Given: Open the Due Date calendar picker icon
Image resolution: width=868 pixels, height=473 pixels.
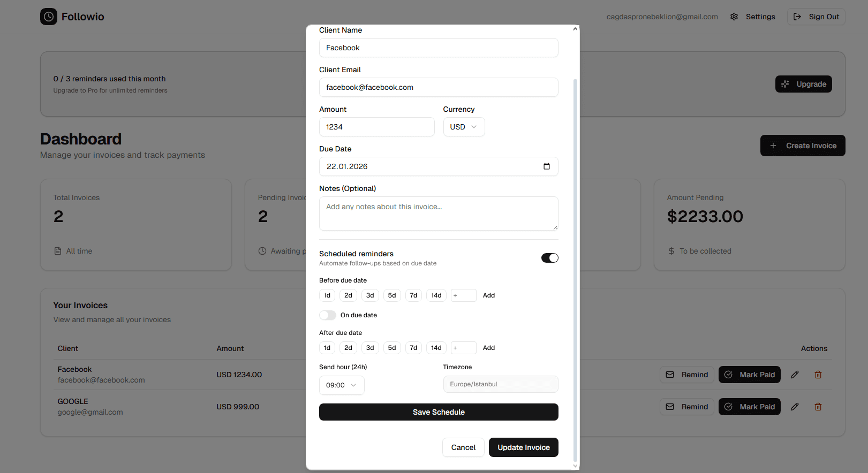Looking at the screenshot, I should pos(547,166).
